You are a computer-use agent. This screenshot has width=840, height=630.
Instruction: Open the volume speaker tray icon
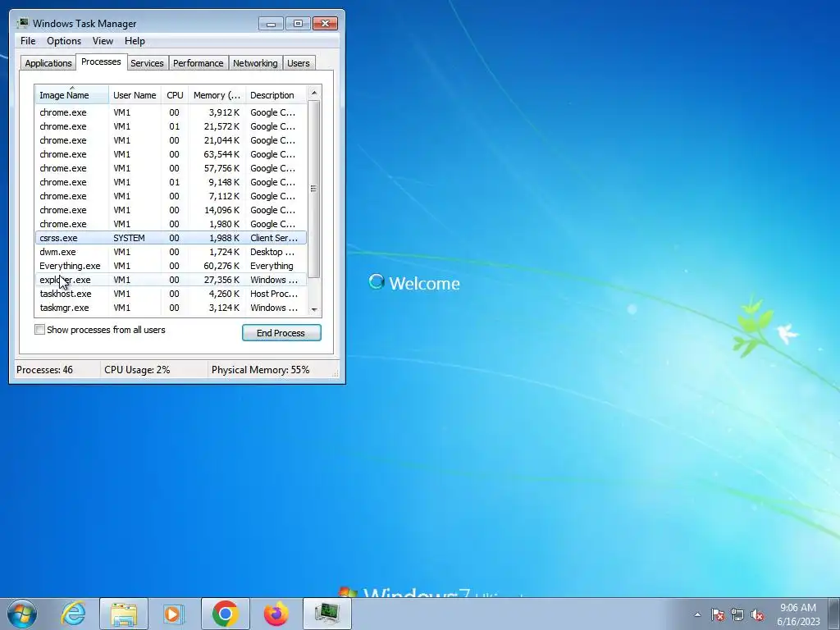coord(757,615)
